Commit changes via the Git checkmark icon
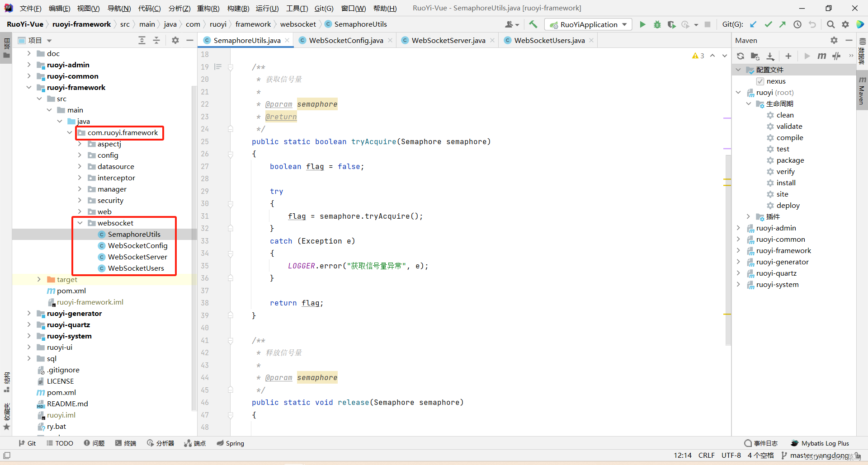The height and width of the screenshot is (465, 868). (x=768, y=24)
